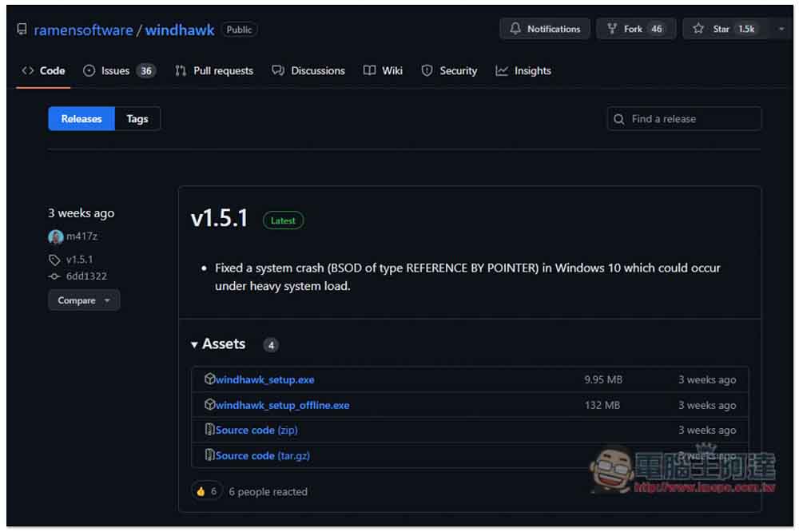Select the Releases toggle button
The width and height of the screenshot is (799, 532).
tap(81, 119)
